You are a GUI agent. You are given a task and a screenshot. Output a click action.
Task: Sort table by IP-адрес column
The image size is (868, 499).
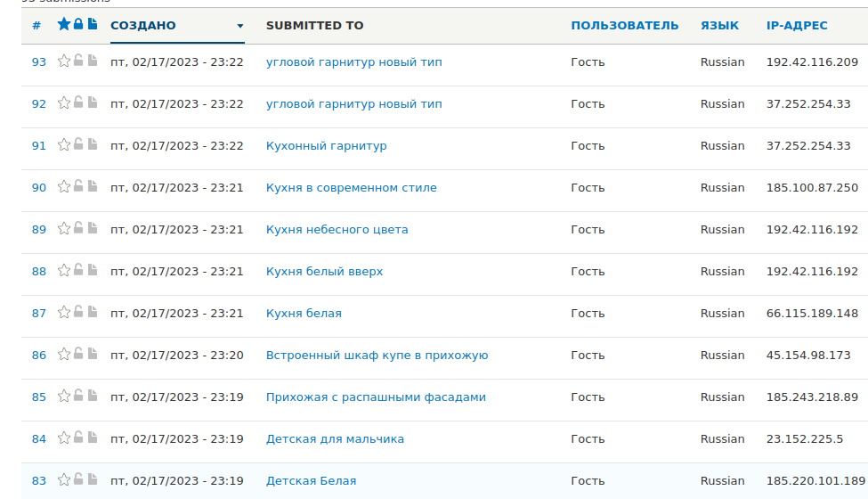(x=797, y=26)
